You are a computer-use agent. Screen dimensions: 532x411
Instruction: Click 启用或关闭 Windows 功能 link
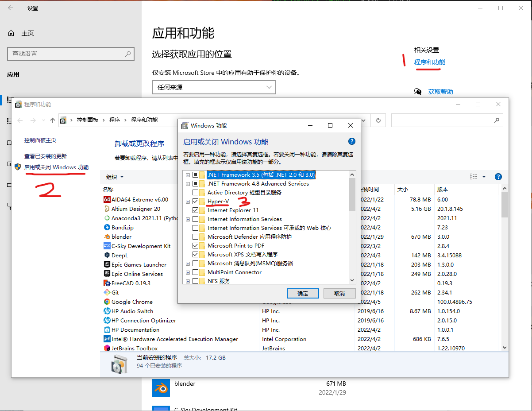pyautogui.click(x=56, y=167)
